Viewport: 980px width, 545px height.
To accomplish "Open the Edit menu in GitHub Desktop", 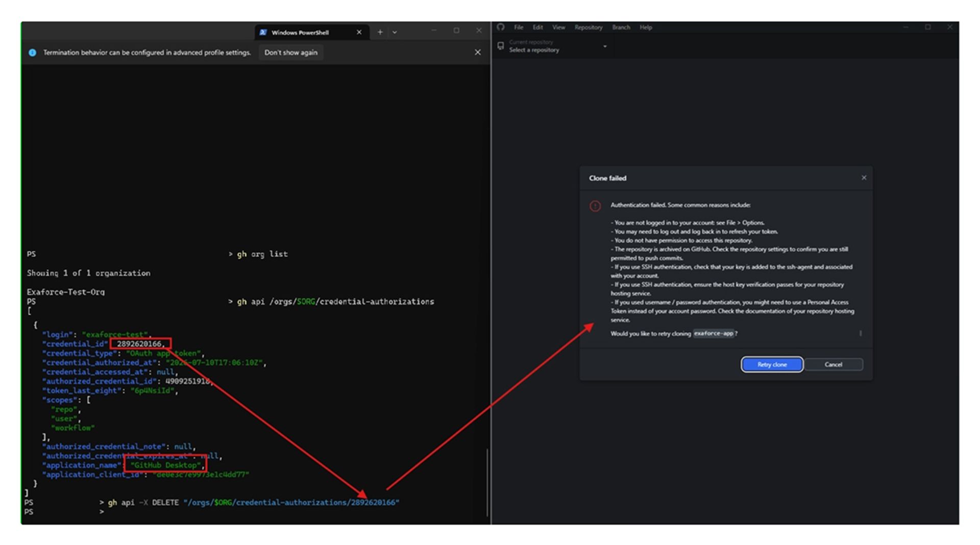I will 538,28.
